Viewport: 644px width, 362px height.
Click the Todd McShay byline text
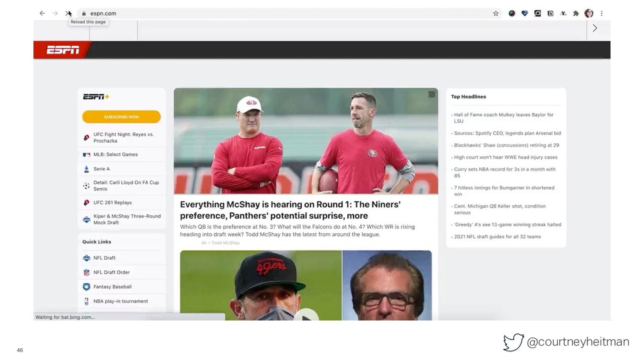[225, 243]
